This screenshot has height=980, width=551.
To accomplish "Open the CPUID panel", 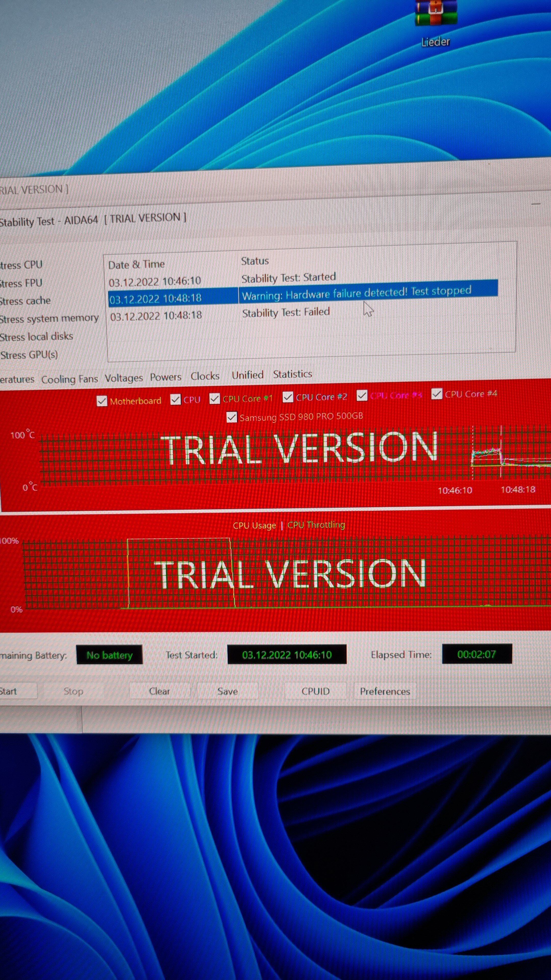I will [x=315, y=691].
